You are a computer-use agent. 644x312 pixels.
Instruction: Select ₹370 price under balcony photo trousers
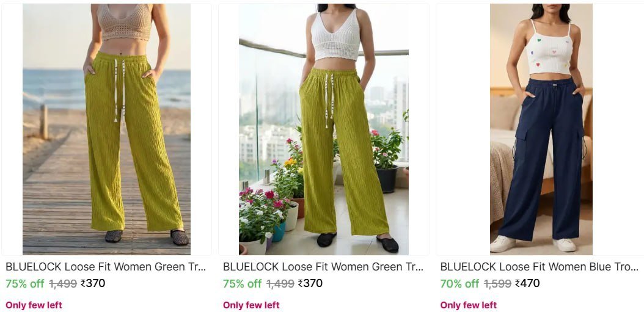(x=310, y=283)
